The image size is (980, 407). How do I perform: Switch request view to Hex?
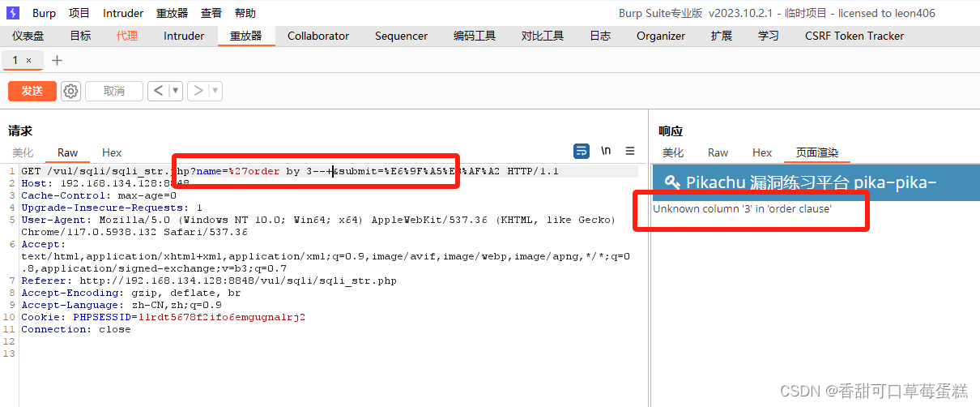[x=112, y=152]
